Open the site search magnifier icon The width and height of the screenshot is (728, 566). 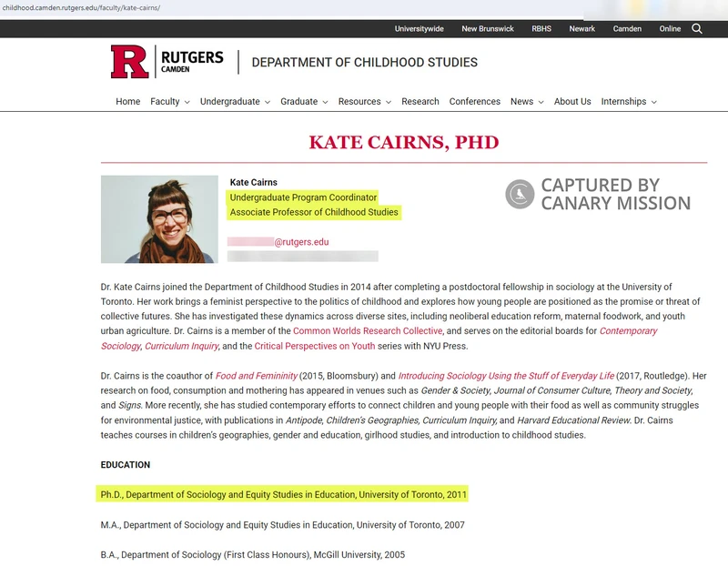tap(696, 29)
